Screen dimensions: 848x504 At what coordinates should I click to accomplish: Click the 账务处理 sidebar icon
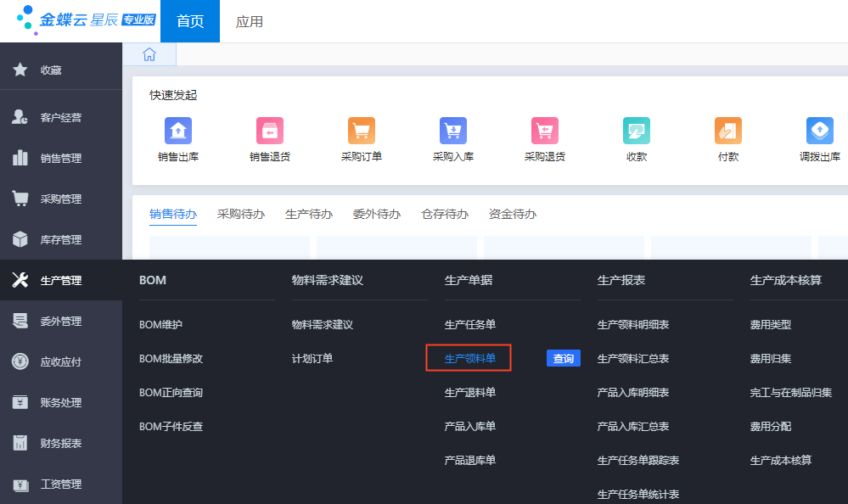(x=20, y=402)
